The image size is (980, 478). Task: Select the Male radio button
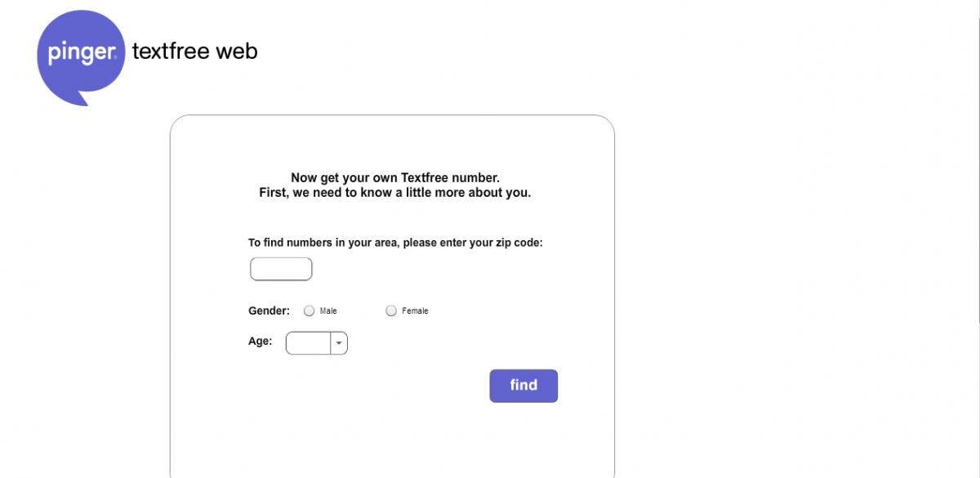click(x=309, y=310)
